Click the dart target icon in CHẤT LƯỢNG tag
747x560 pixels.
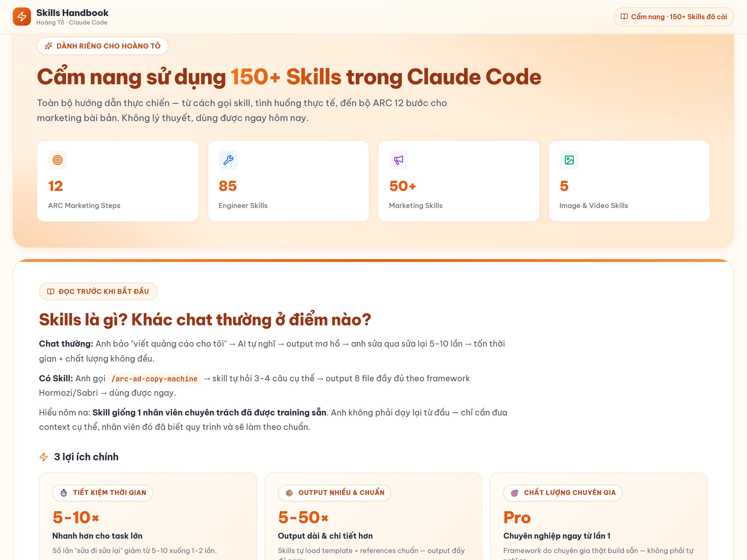[515, 493]
